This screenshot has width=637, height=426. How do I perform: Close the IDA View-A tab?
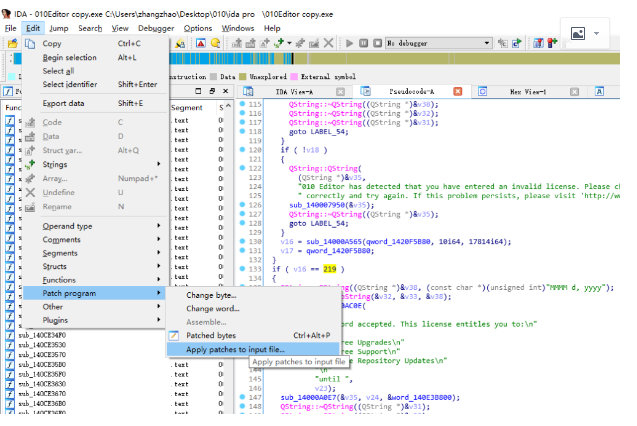340,92
